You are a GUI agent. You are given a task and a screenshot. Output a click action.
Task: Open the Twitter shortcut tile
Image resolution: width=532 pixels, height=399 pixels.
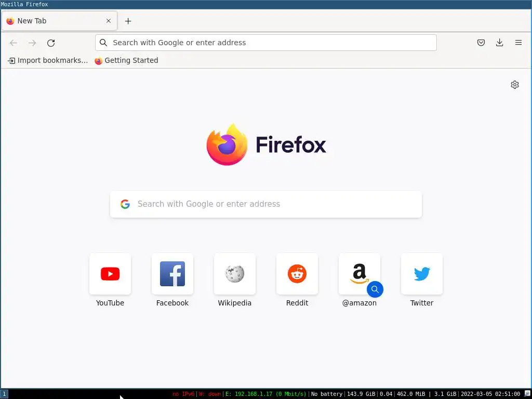(422, 274)
